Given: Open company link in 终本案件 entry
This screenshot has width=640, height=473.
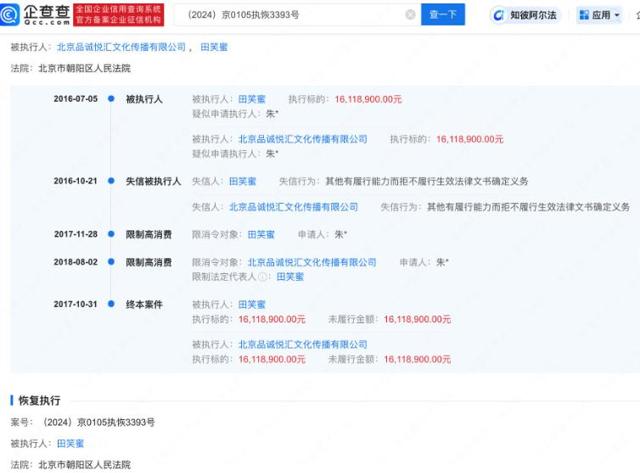Looking at the screenshot, I should click(303, 344).
